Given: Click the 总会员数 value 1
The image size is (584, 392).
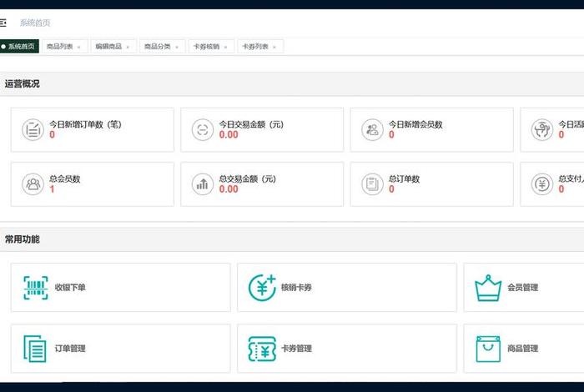Looking at the screenshot, I should click(52, 189).
